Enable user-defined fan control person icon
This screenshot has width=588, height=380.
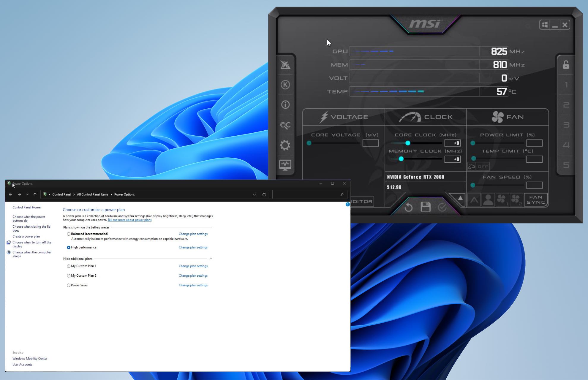pos(488,200)
